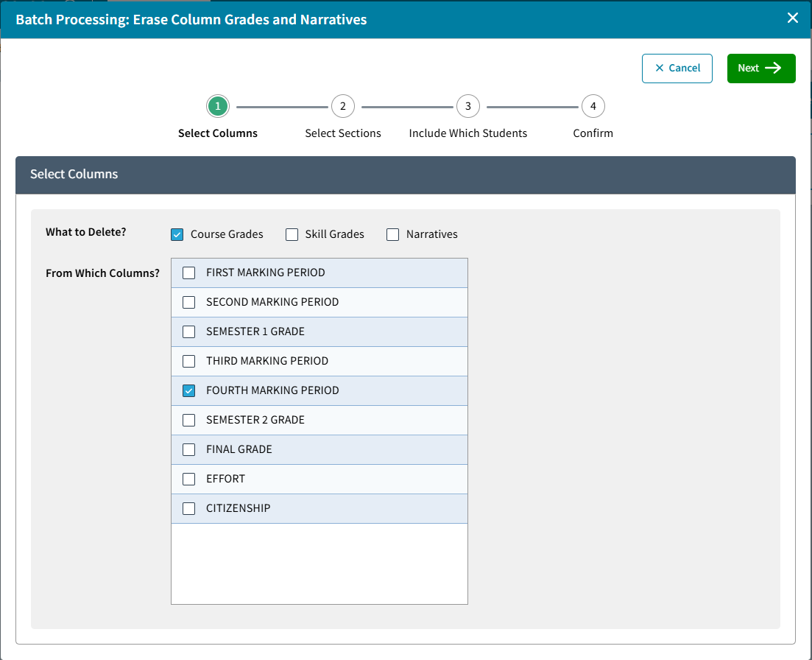
Task: Click the Confirm step label
Action: (x=593, y=133)
